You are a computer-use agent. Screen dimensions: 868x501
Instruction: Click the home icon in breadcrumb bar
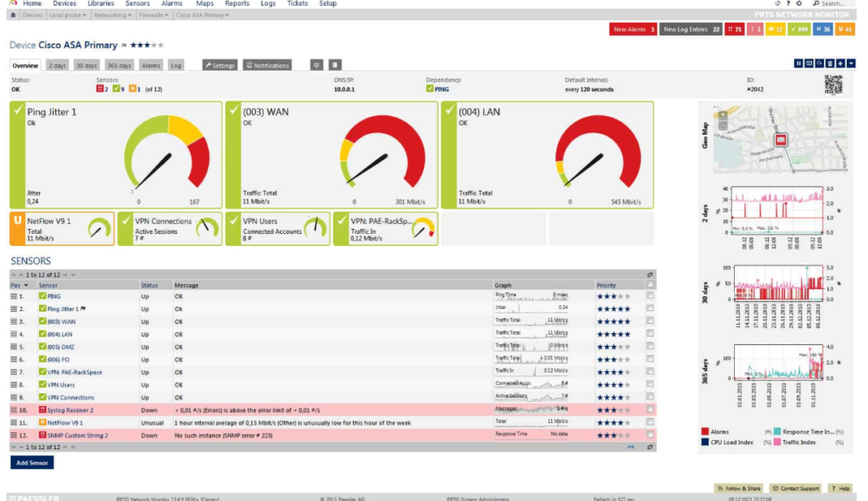click(14, 15)
